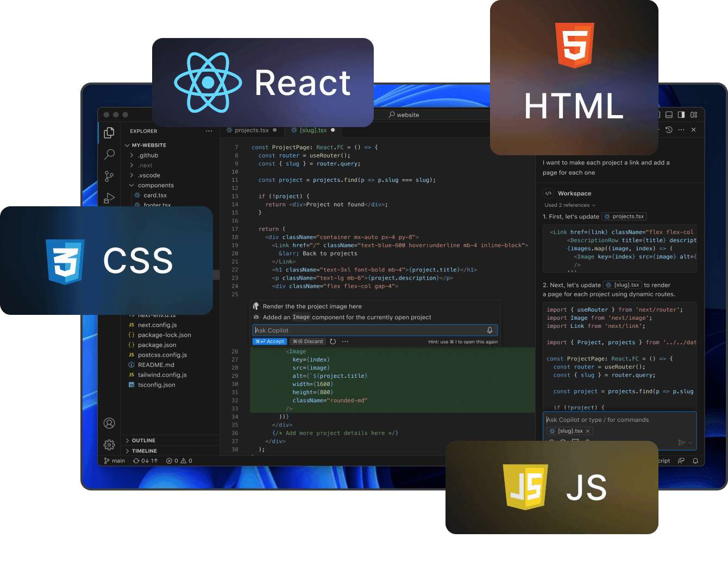Open the Customize Layout icon
Screen dimensions: 728x570
tap(694, 115)
